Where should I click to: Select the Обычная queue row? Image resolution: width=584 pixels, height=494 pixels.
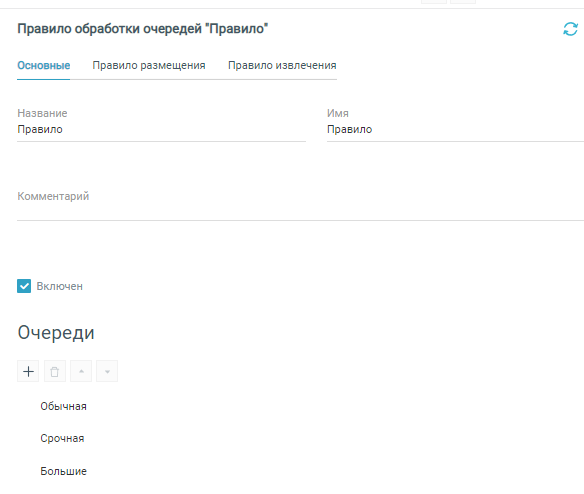[x=63, y=406]
